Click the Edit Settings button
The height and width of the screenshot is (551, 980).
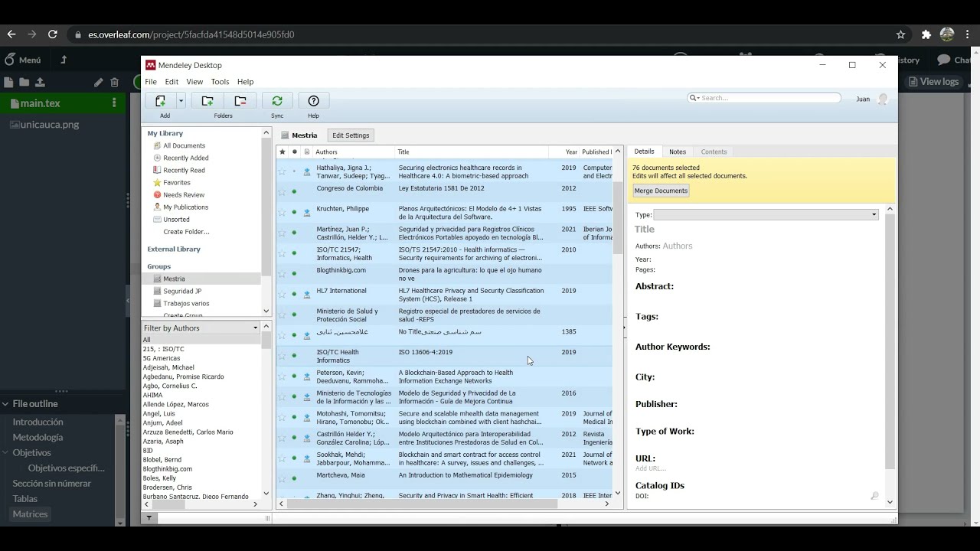(351, 135)
